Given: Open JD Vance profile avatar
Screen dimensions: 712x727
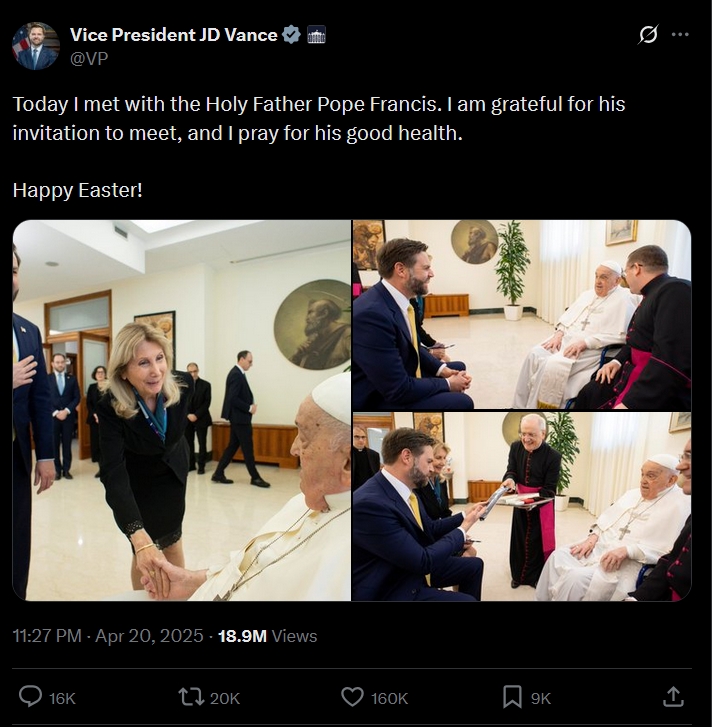Looking at the screenshot, I should coord(35,46).
